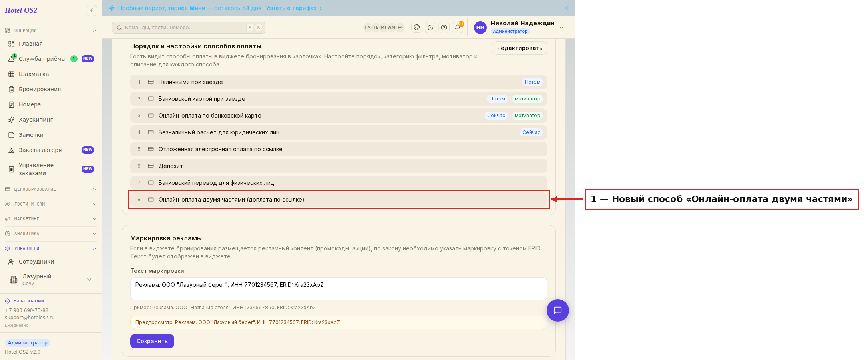Toggle dark mode moon icon
The image size is (868, 360).
[430, 28]
